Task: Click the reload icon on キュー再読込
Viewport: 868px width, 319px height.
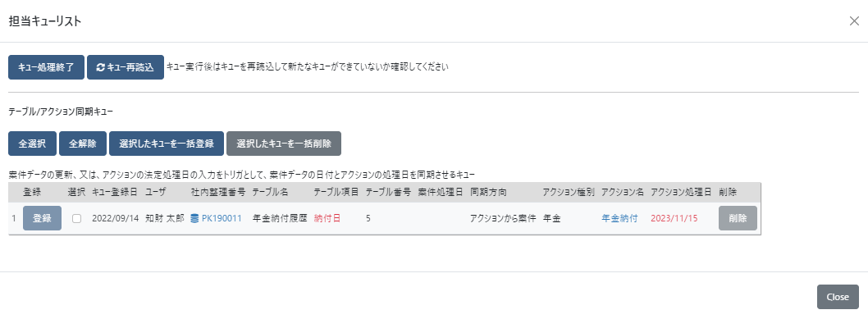Action: pyautogui.click(x=100, y=67)
